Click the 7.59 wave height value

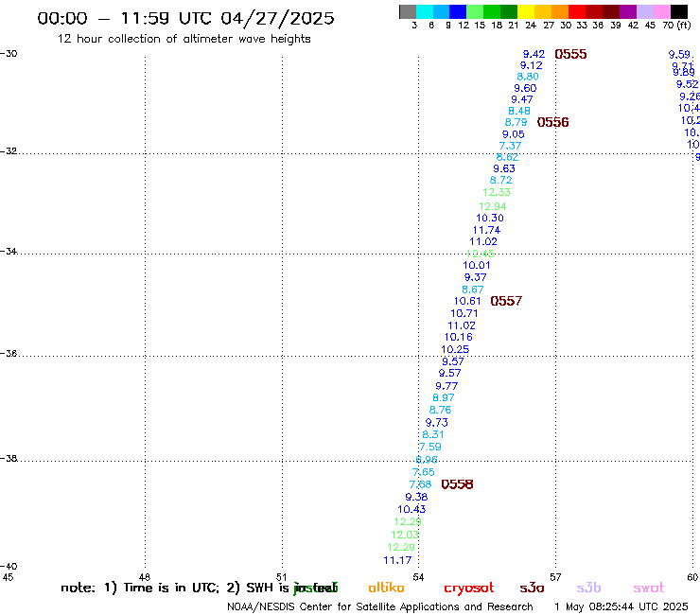pos(430,447)
